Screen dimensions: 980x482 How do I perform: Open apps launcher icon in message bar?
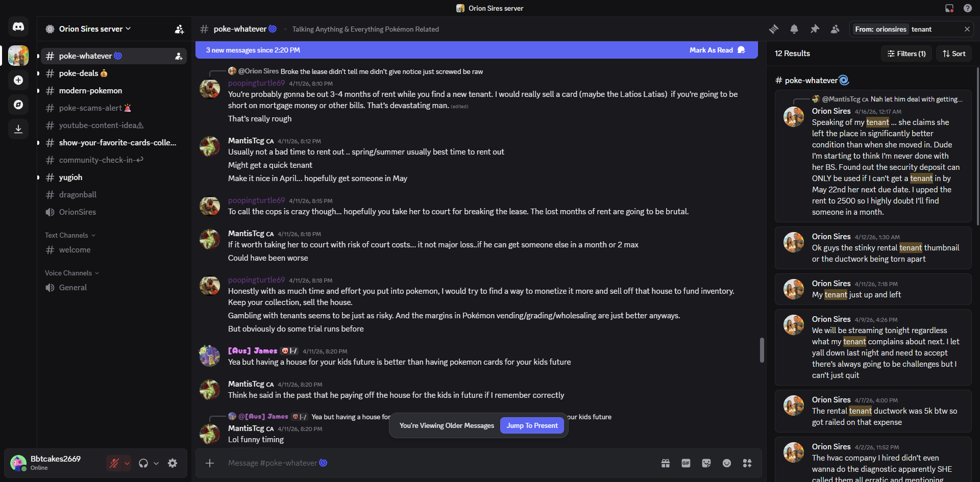[747, 463]
